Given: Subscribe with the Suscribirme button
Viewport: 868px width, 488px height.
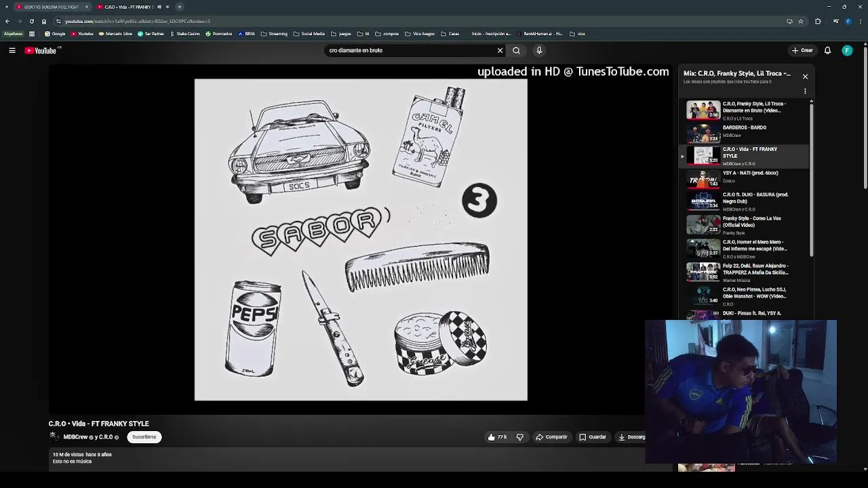Looking at the screenshot, I should point(144,437).
